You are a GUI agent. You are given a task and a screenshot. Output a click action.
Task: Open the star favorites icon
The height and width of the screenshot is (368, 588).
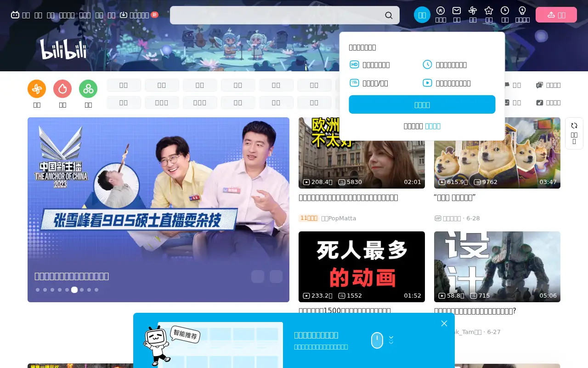tap(489, 11)
